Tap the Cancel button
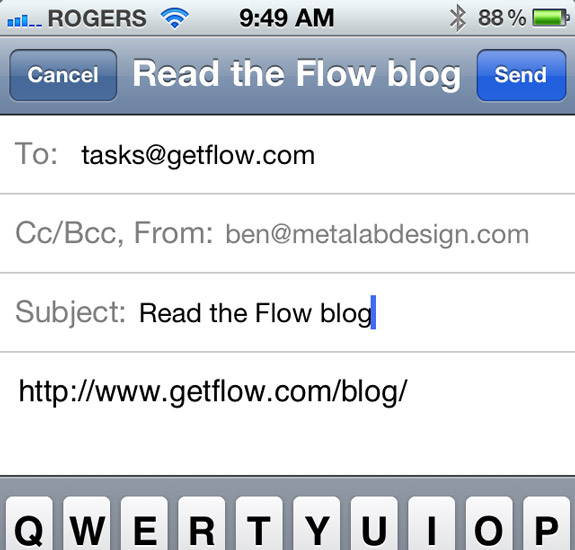Screen dimensions: 575x550 pyautogui.click(x=63, y=75)
